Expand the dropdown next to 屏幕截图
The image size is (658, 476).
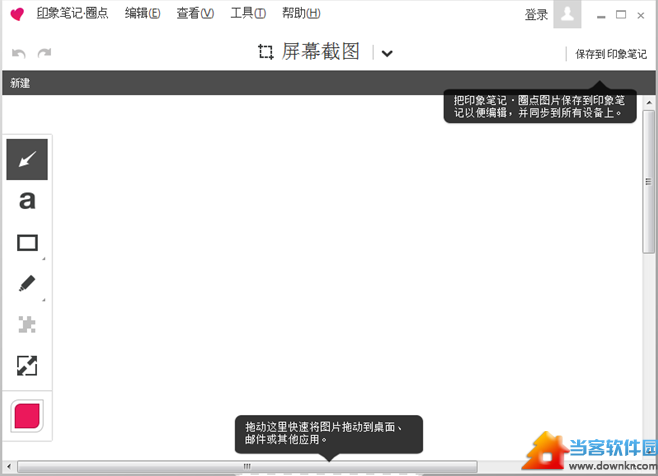(387, 53)
